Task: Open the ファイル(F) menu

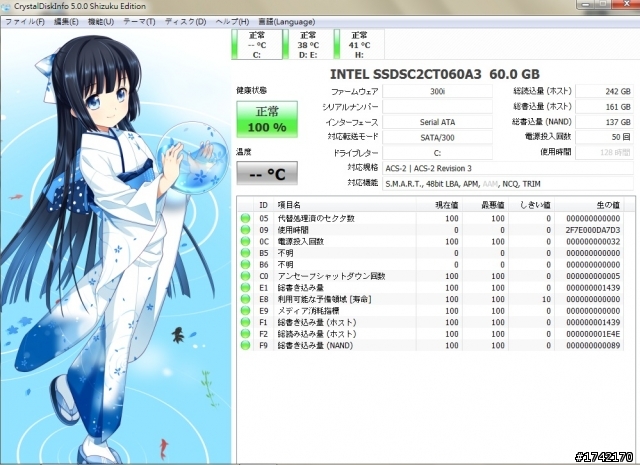Action: point(24,22)
